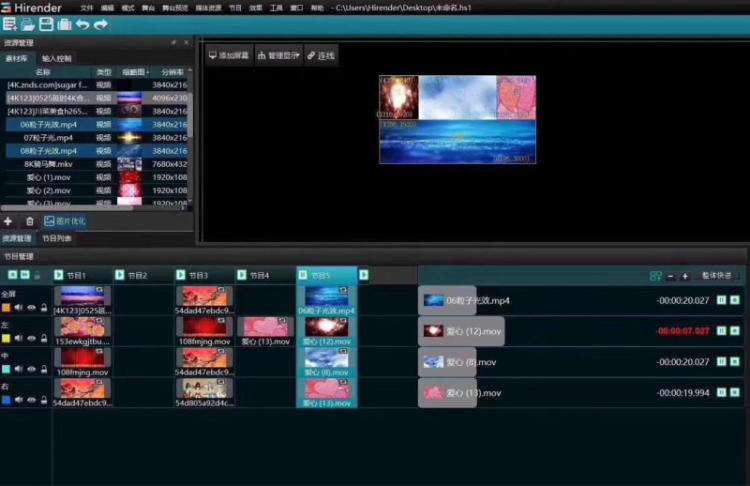
Task: Click the save project floppy icon
Action: [x=46, y=24]
